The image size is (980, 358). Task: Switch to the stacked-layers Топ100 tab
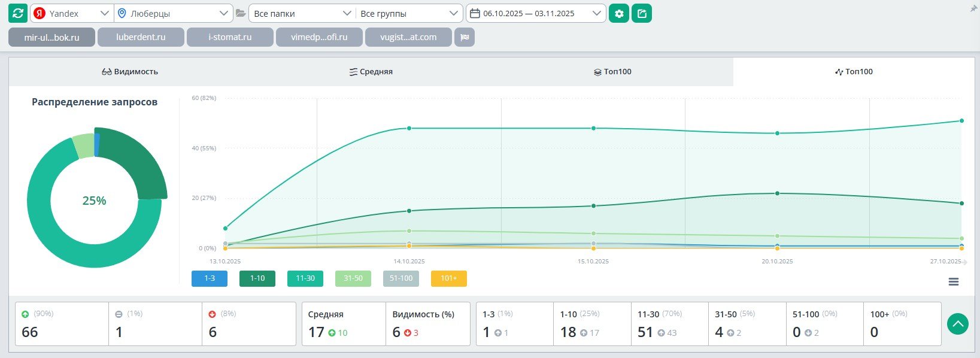(612, 72)
